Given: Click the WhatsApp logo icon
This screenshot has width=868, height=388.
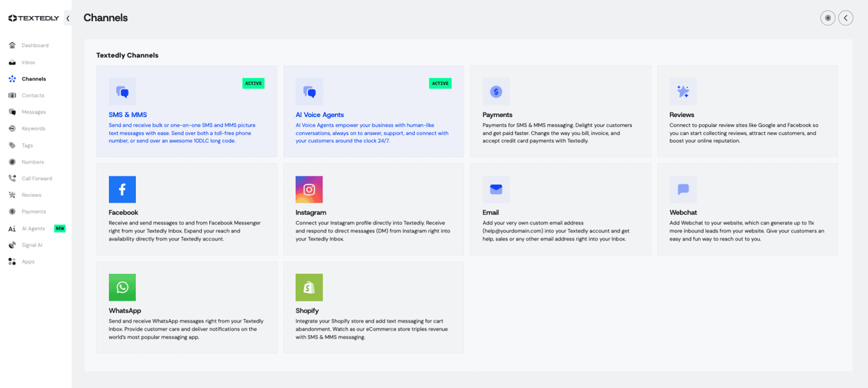Looking at the screenshot, I should [122, 287].
